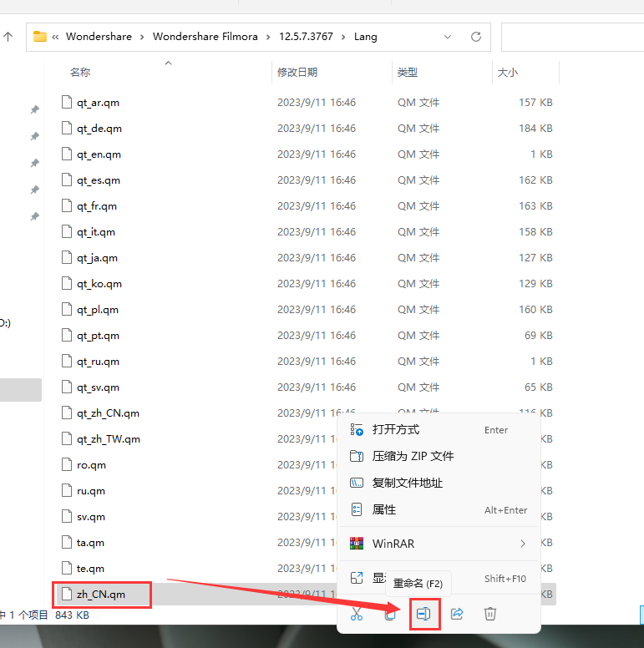Click show more options entry (Shift+F10)
The height and width of the screenshot is (648, 644).
(x=439, y=578)
